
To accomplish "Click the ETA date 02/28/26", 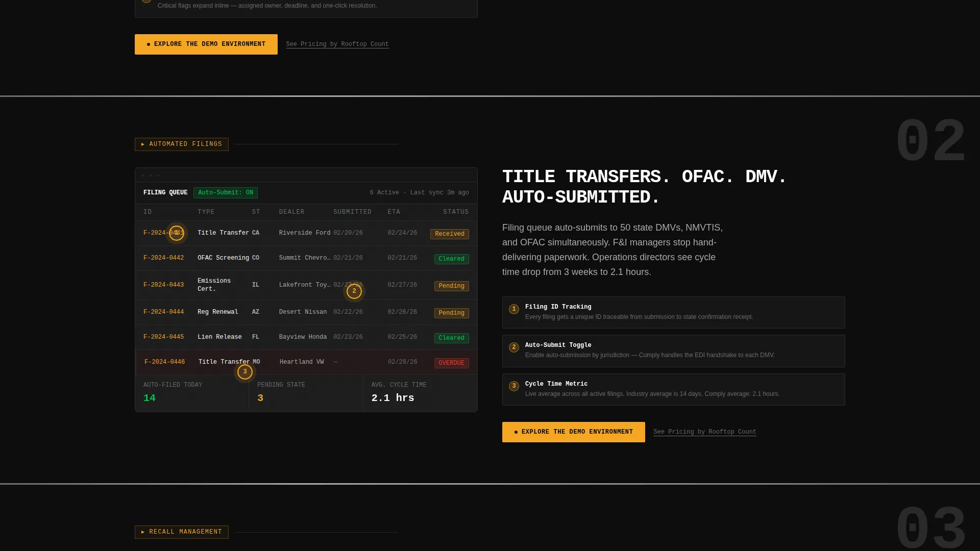I will [x=403, y=362].
